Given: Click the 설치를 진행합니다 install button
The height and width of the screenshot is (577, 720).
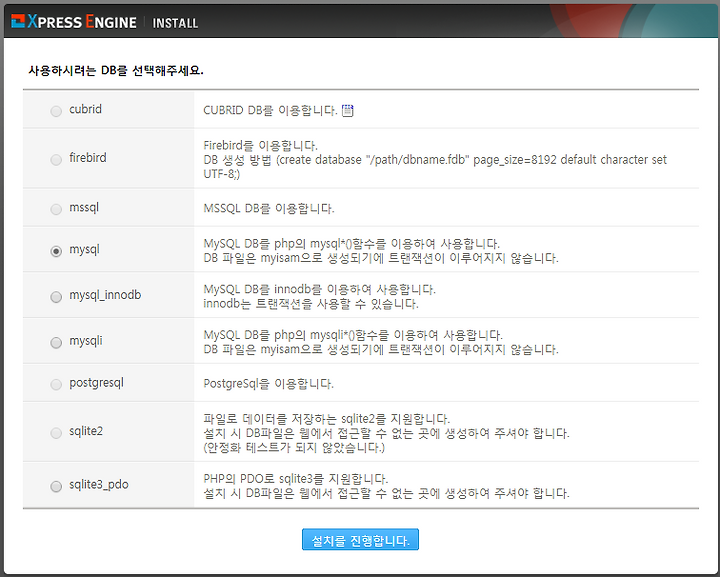Looking at the screenshot, I should tap(360, 539).
